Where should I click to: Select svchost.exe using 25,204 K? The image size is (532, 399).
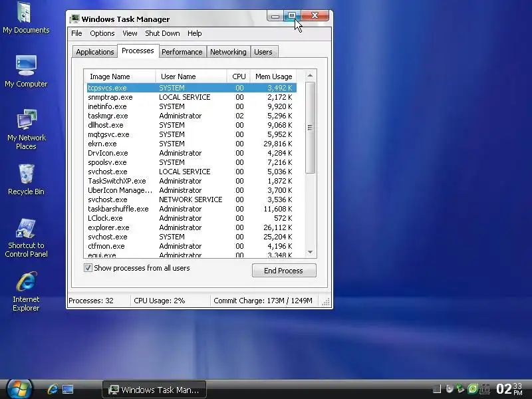pos(192,237)
